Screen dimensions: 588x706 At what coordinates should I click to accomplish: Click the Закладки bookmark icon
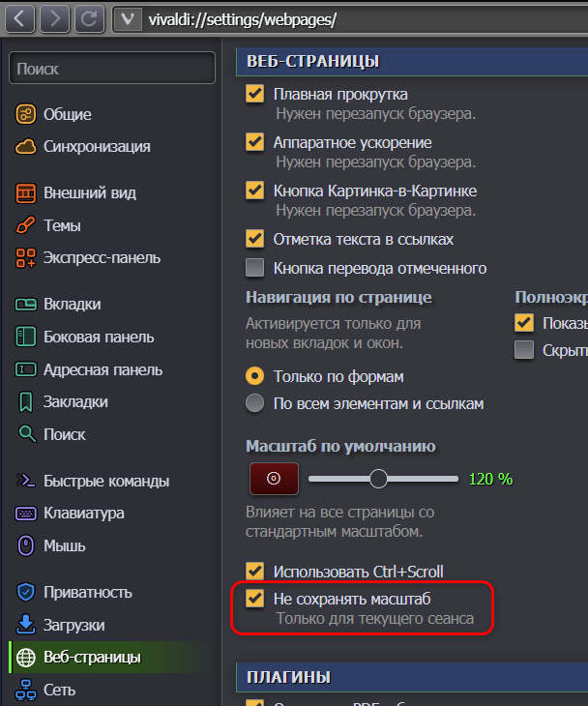[26, 402]
